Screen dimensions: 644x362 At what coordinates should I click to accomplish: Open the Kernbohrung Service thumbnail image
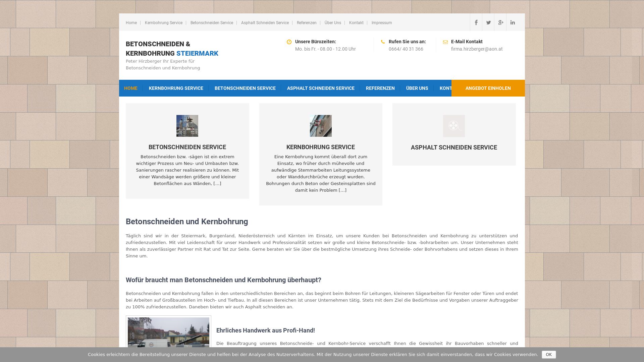tap(321, 126)
